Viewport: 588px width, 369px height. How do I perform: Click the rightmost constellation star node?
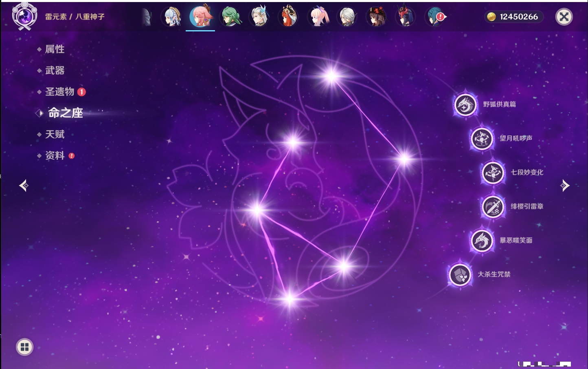click(x=404, y=159)
